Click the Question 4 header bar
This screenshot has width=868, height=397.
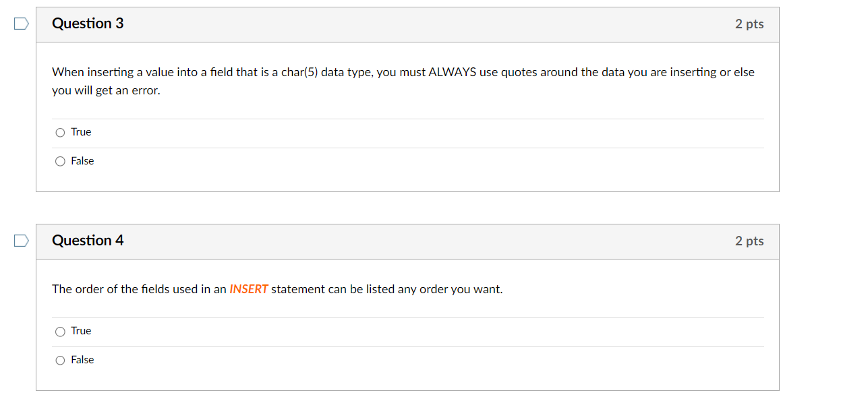tap(407, 240)
